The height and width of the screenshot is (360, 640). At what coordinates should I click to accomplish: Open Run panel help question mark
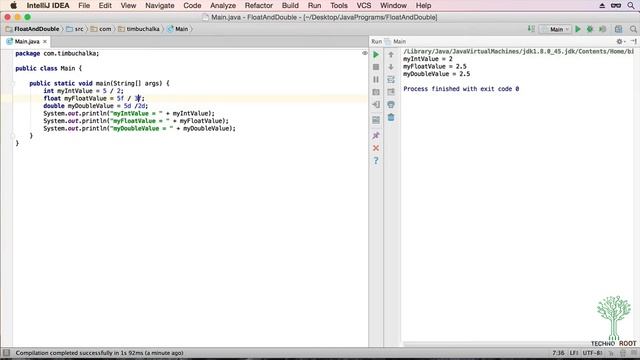tap(376, 161)
